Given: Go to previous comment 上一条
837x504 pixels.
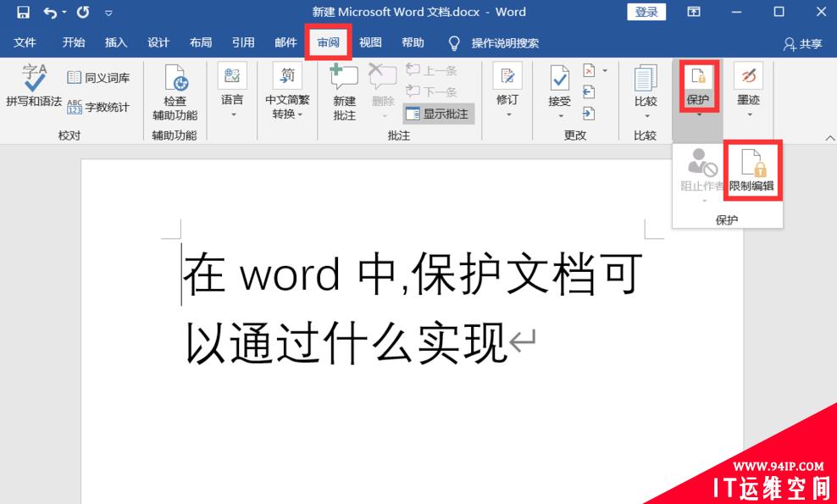Looking at the screenshot, I should 431,70.
